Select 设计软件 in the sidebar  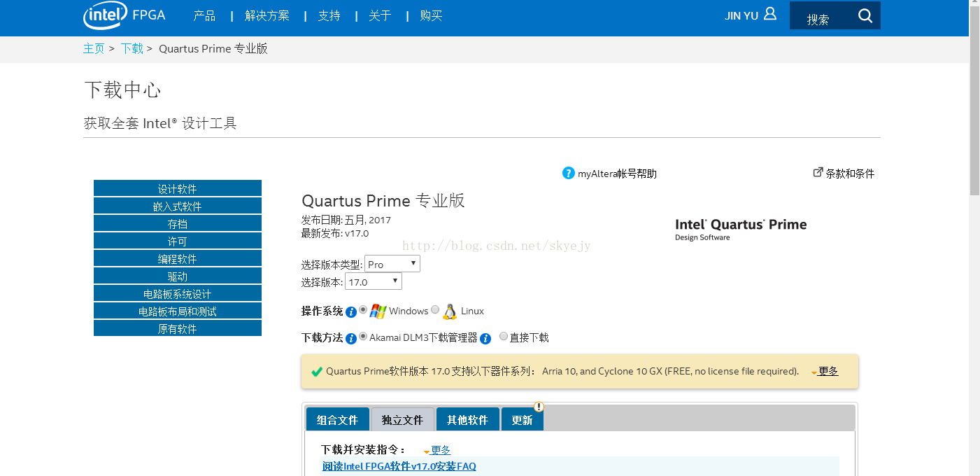178,188
